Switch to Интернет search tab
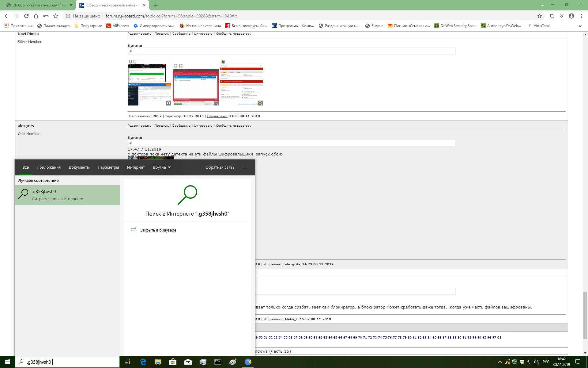 click(136, 167)
